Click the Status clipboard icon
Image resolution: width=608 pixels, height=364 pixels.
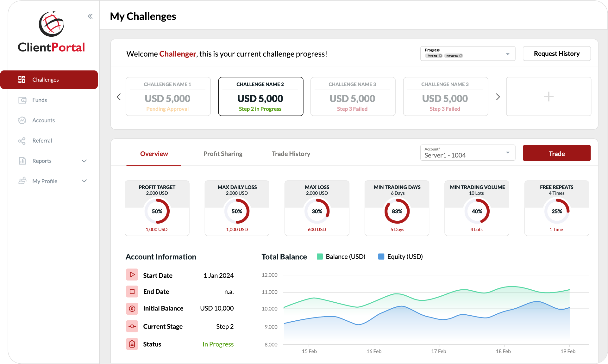(x=132, y=344)
